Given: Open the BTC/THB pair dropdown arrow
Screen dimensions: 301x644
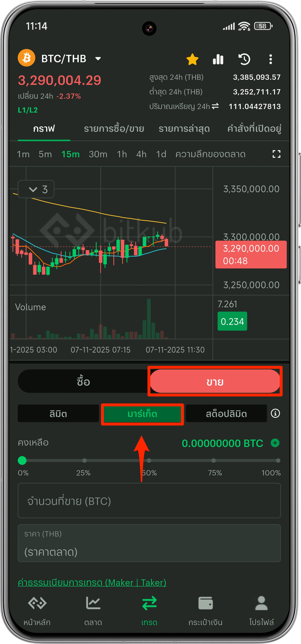Looking at the screenshot, I should click(98, 59).
